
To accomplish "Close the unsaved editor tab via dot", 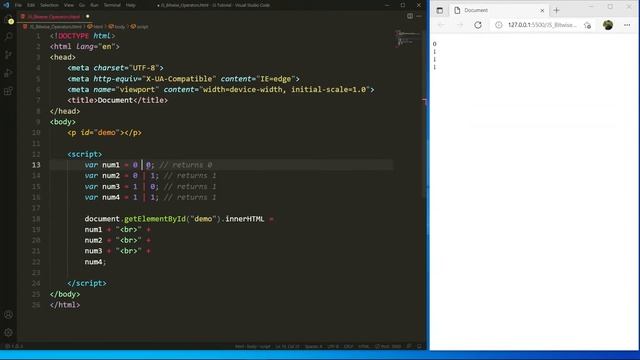I will pos(87,17).
